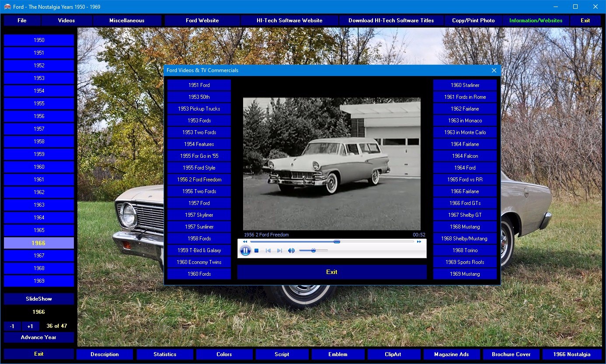Open the Colors panel

(224, 354)
